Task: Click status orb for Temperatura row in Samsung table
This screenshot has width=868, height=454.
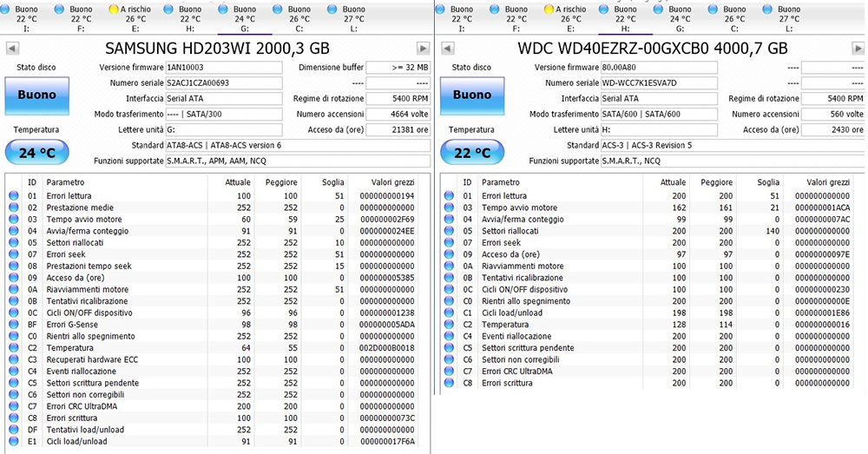Action: click(14, 348)
